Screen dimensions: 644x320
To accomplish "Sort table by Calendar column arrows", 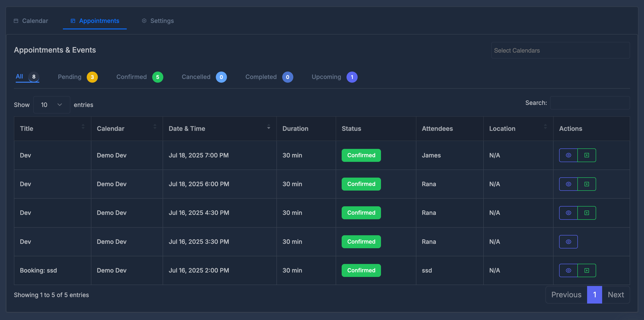I will (155, 127).
